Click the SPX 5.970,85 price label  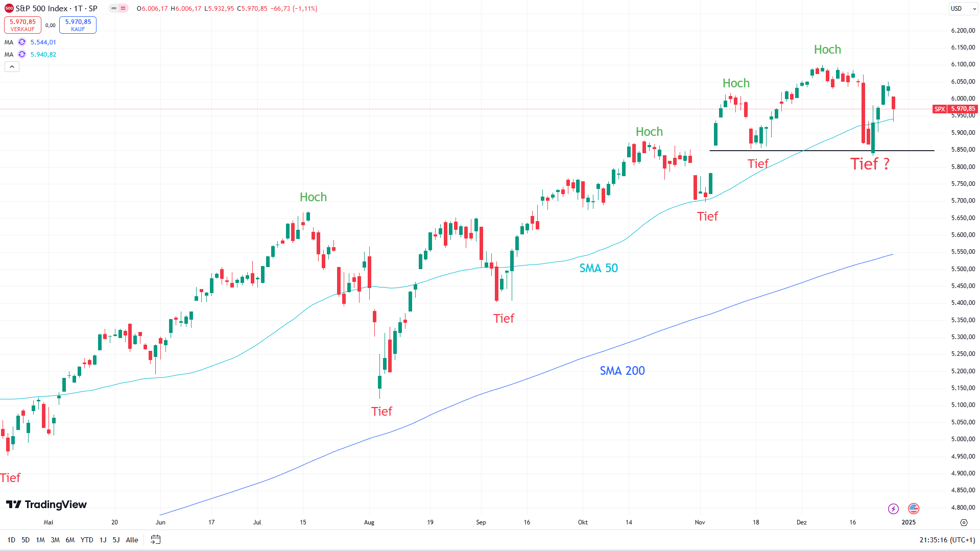pyautogui.click(x=955, y=109)
